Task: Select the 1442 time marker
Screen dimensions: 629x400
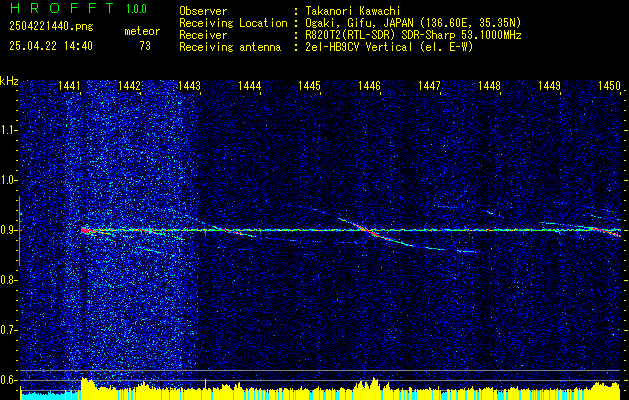Action: coord(129,86)
